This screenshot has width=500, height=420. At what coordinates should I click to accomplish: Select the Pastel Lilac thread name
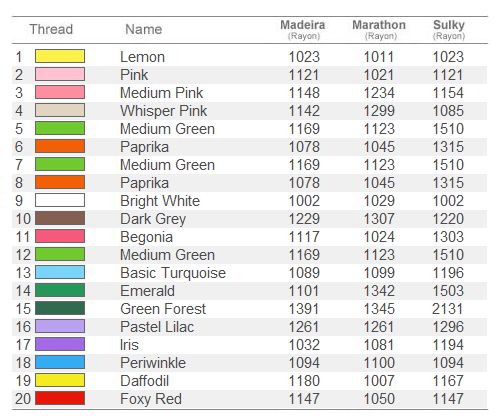point(157,327)
